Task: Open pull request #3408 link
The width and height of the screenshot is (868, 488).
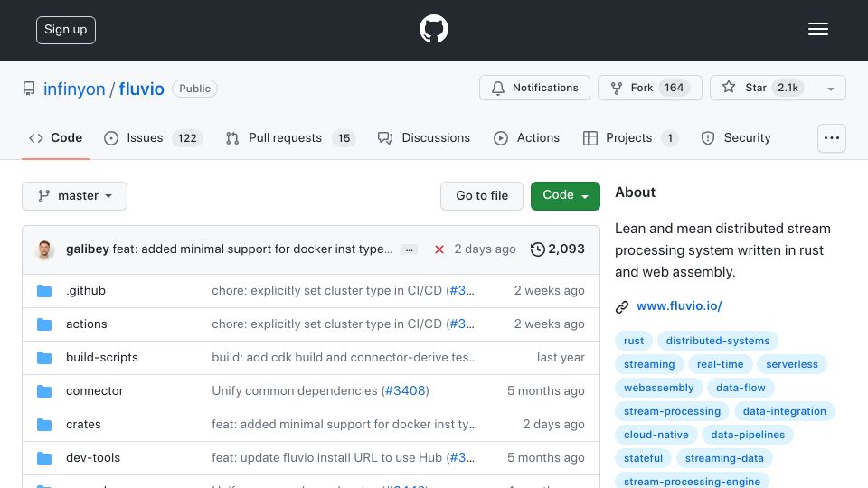Action: coord(405,391)
